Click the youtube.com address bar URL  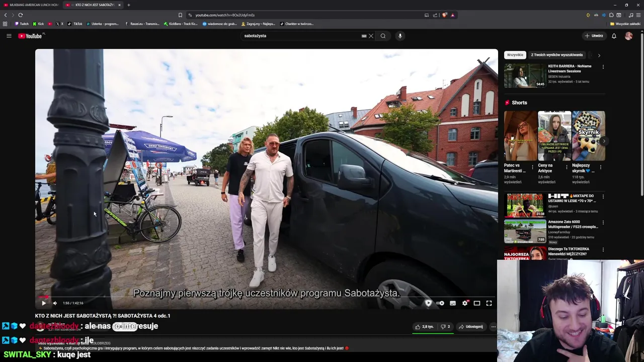point(225,15)
